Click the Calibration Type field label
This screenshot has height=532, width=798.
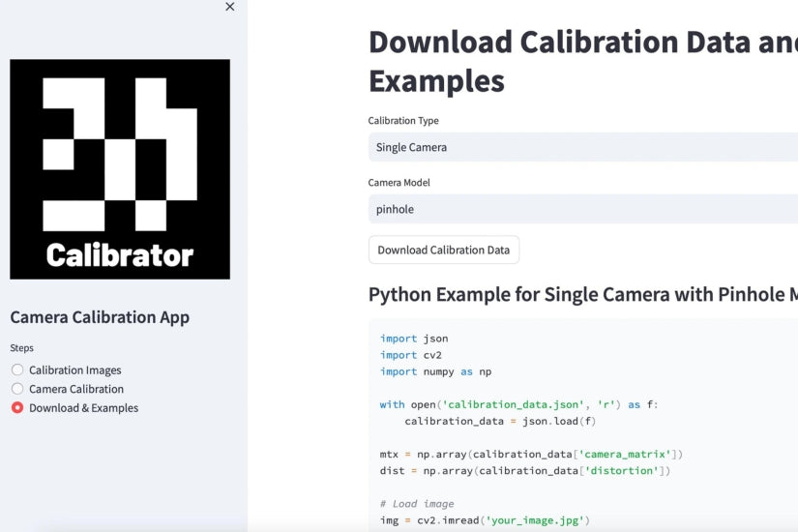tap(403, 121)
